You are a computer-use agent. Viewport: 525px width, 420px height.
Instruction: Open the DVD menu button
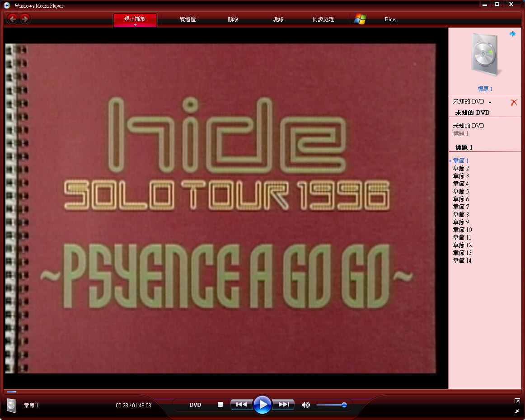(x=195, y=405)
